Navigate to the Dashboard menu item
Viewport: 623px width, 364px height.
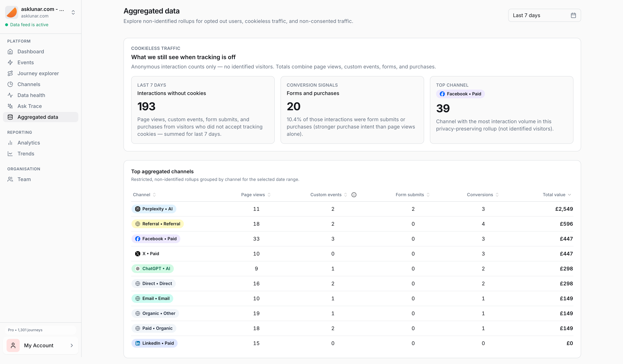[31, 51]
